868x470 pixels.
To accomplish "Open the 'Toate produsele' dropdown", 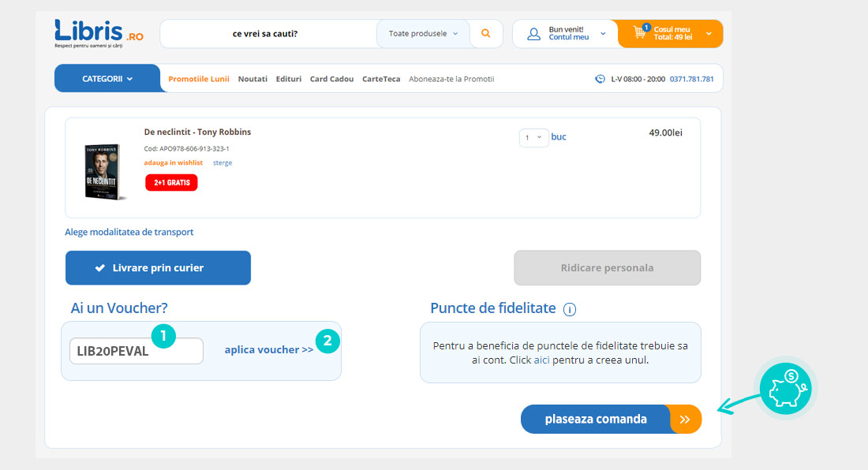I will click(x=423, y=34).
